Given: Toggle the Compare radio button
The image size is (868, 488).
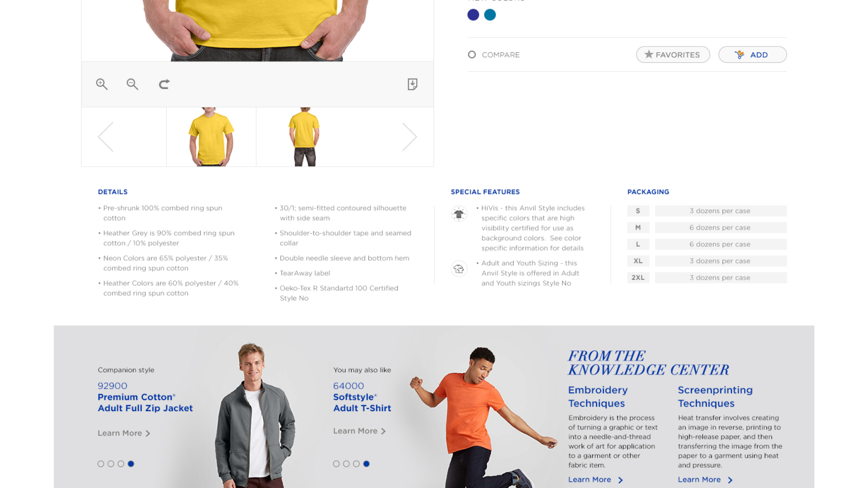Looking at the screenshot, I should (x=472, y=54).
